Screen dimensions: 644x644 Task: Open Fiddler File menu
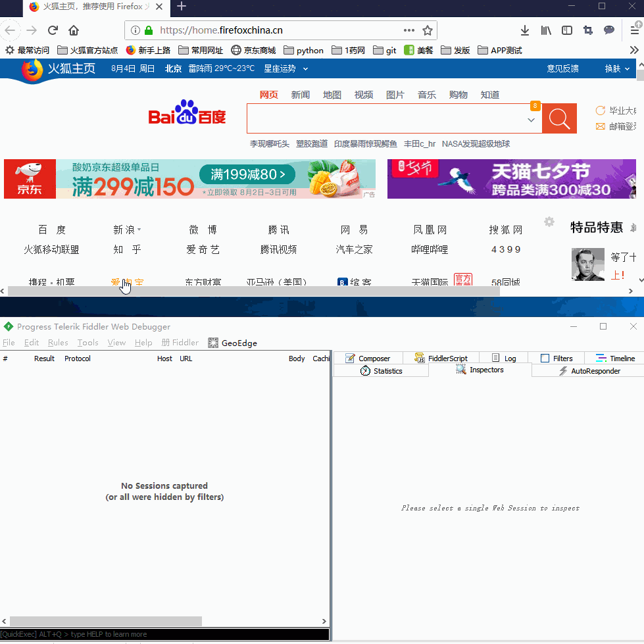9,343
